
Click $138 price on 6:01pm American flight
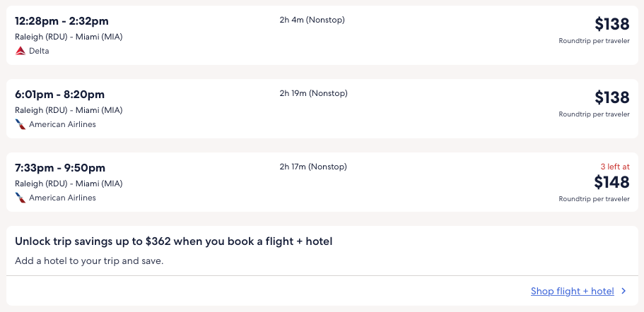611,97
